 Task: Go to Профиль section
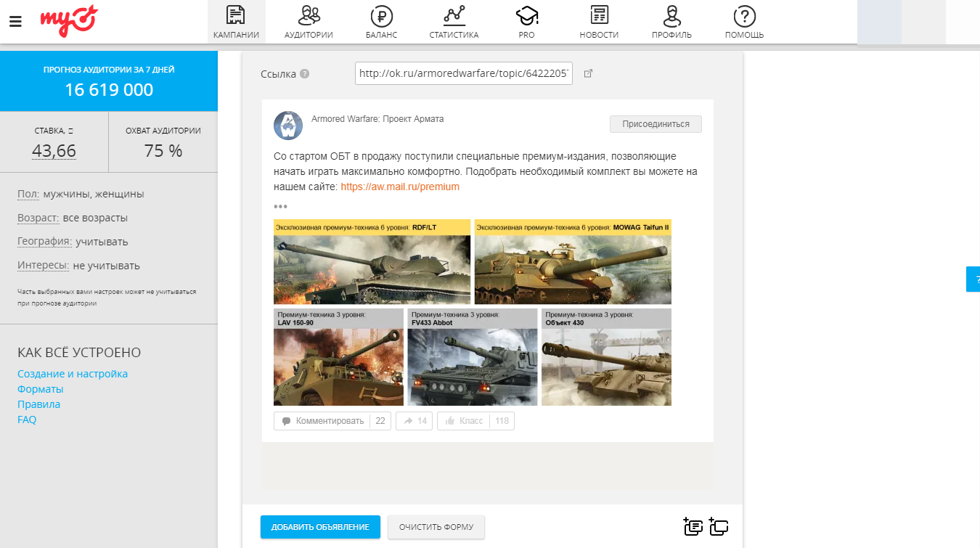[x=671, y=22]
